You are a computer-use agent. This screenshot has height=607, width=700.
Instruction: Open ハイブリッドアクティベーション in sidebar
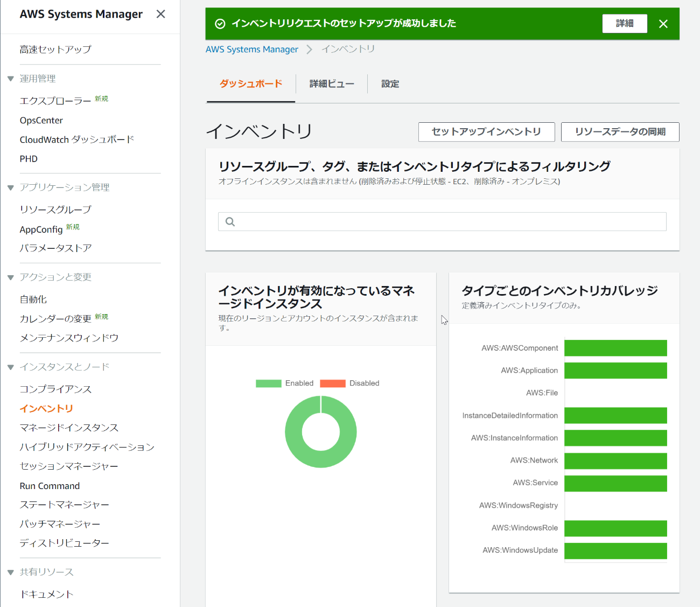click(87, 447)
